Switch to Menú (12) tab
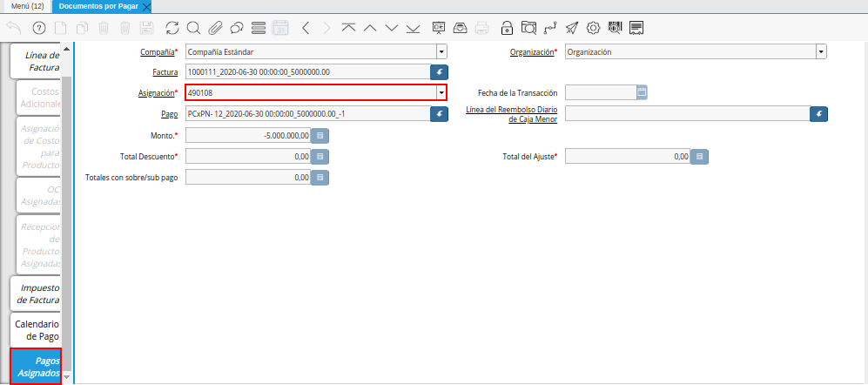Screen dimensions: 868x385 tap(28, 6)
